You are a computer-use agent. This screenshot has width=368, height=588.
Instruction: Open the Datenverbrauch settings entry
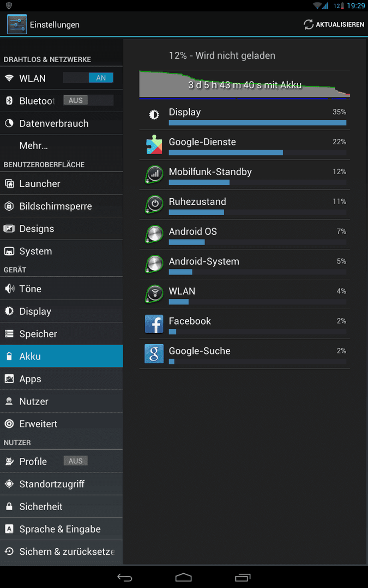(x=61, y=123)
